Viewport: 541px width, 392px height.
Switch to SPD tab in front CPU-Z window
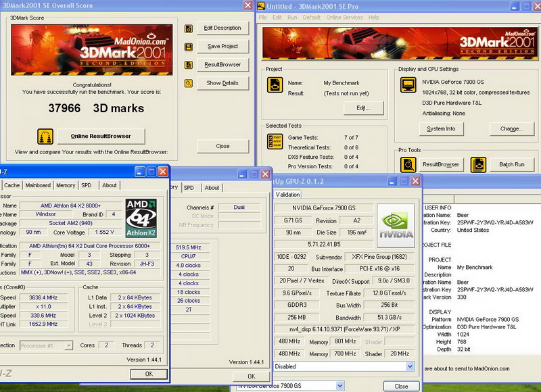pos(87,185)
